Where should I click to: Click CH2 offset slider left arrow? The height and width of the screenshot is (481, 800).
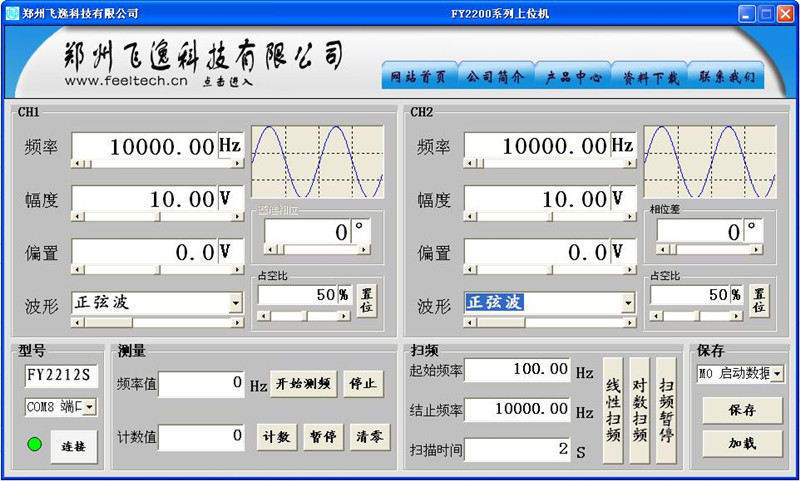[x=470, y=269]
